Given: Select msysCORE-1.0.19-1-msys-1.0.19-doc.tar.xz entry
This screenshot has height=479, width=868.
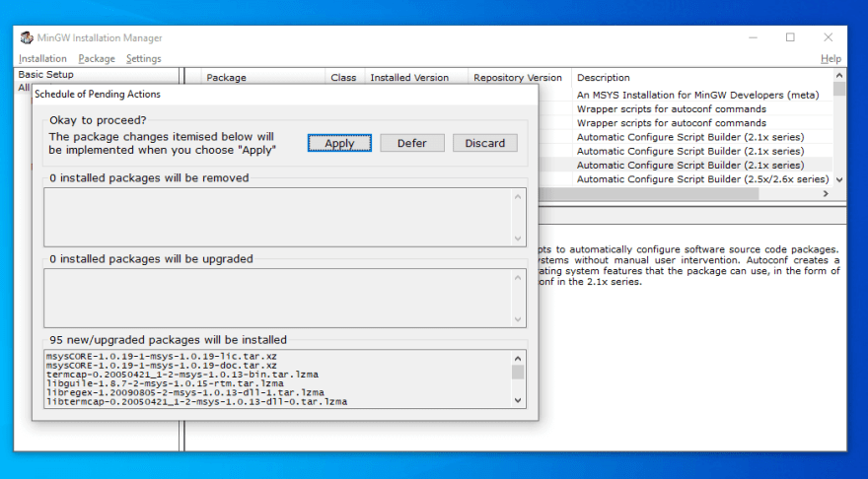Looking at the screenshot, I should pos(161,366).
